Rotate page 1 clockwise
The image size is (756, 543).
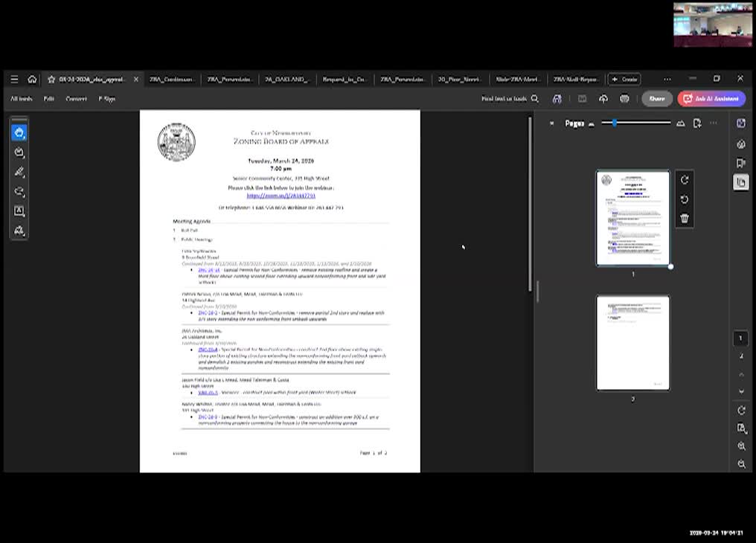click(685, 180)
